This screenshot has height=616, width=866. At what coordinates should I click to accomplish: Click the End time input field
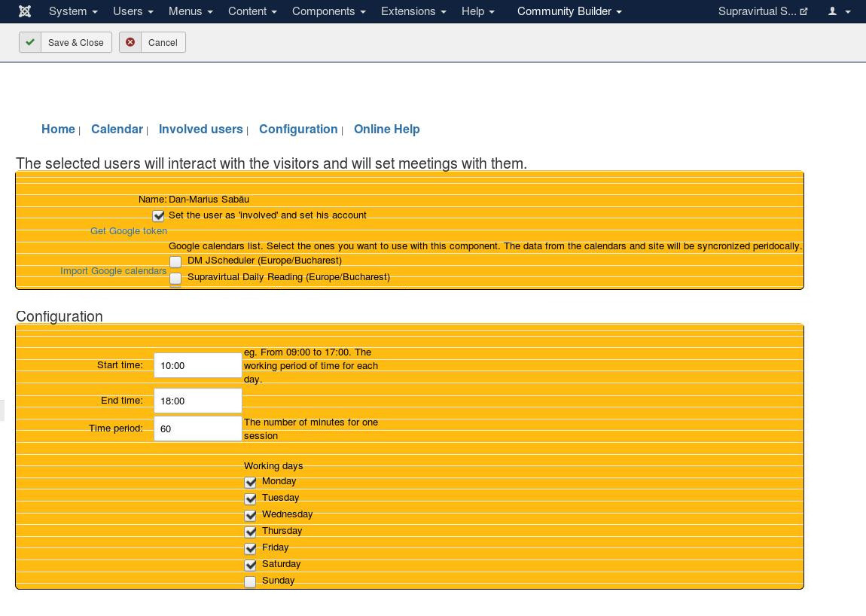198,401
